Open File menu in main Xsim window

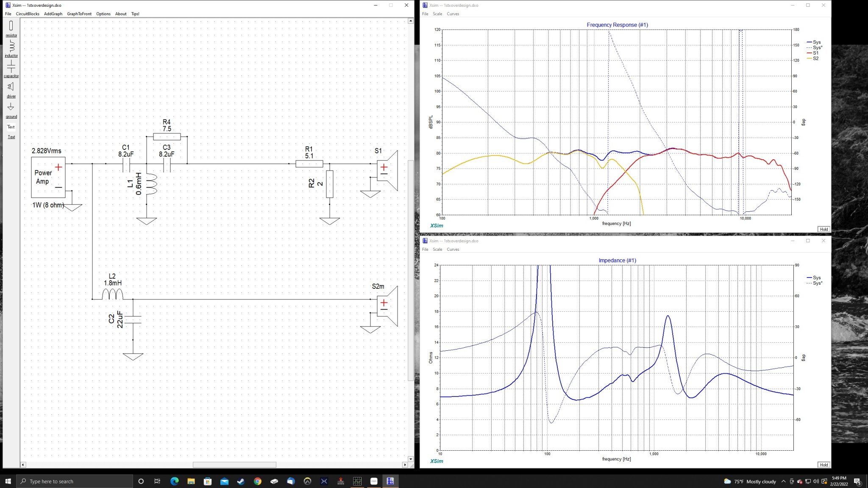(8, 14)
